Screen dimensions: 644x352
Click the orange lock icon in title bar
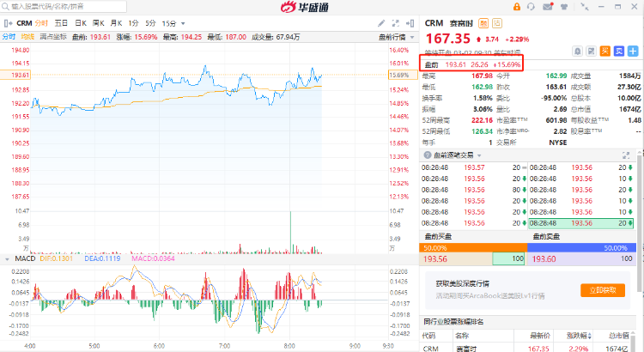(517, 7)
